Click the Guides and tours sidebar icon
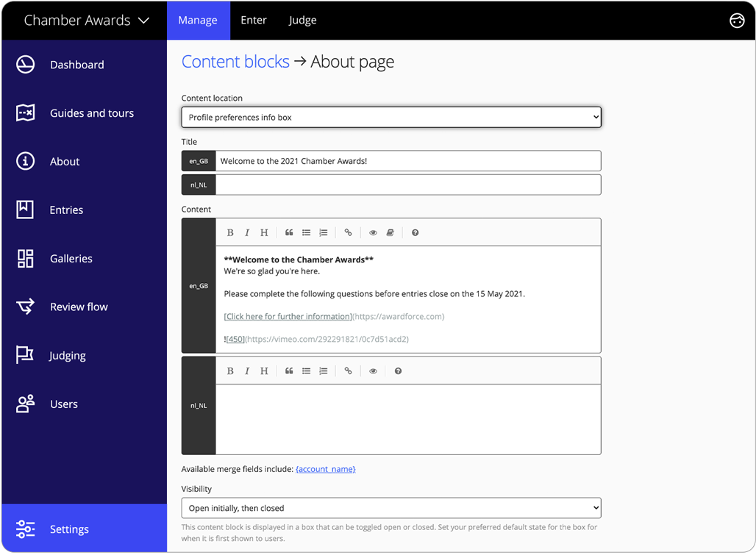This screenshot has width=756, height=555. tap(24, 112)
